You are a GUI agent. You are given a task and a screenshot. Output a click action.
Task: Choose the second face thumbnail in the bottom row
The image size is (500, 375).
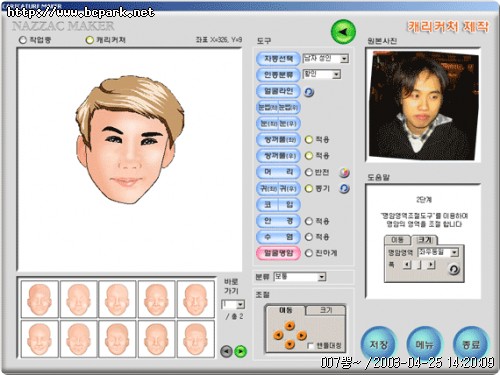79,339
